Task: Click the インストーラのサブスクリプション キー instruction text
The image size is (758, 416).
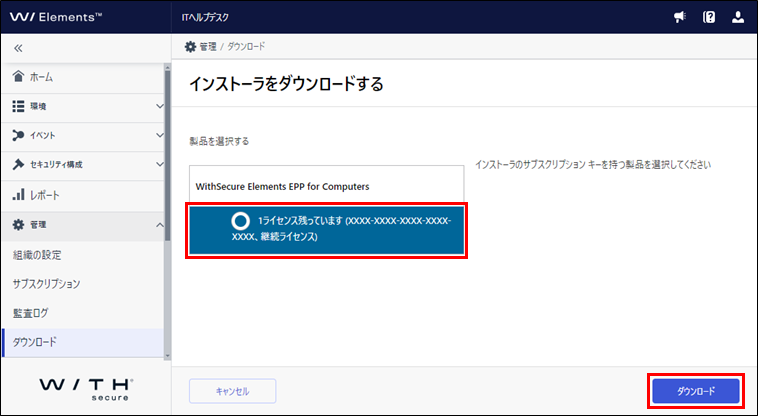Action: point(593,165)
